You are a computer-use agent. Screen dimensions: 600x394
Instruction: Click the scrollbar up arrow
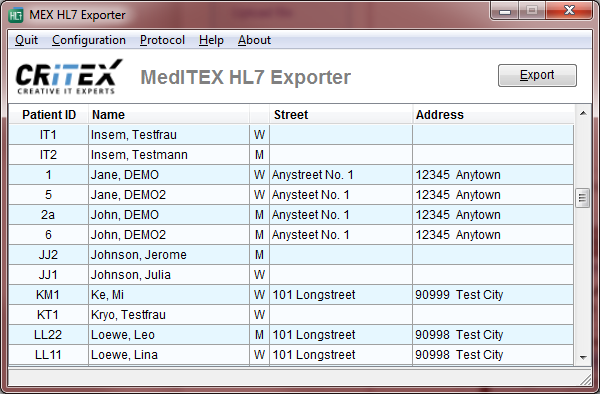point(583,113)
